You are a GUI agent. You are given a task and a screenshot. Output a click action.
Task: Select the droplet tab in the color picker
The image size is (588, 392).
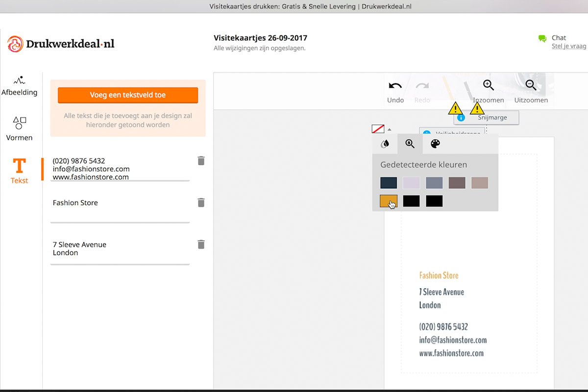385,144
